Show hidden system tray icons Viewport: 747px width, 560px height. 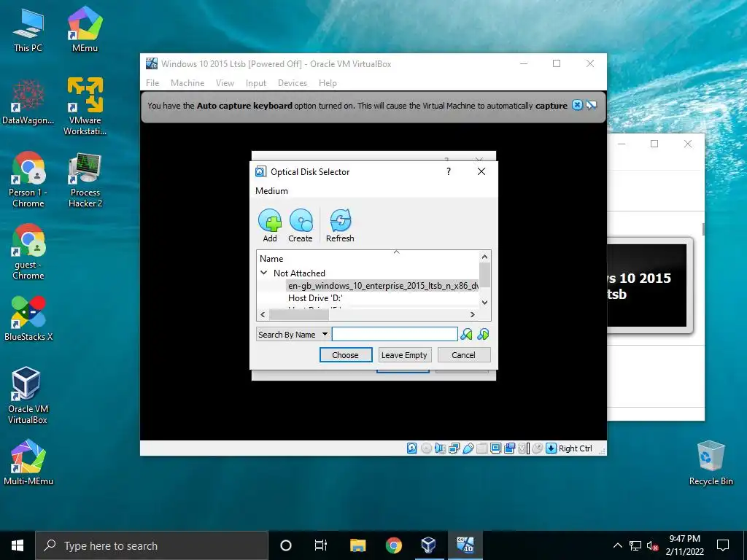tap(617, 545)
